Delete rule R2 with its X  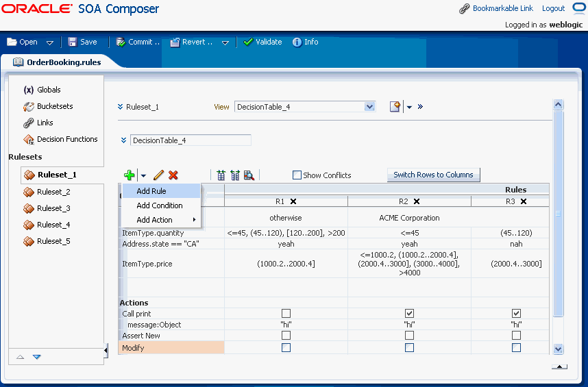point(417,201)
